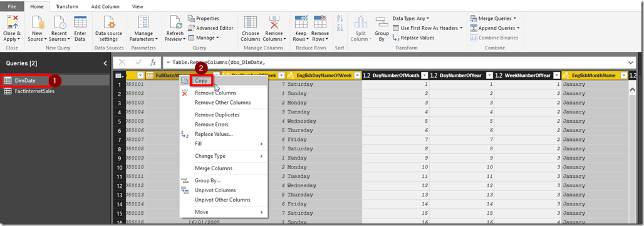Open the Recent Sources icon

(x=60, y=22)
